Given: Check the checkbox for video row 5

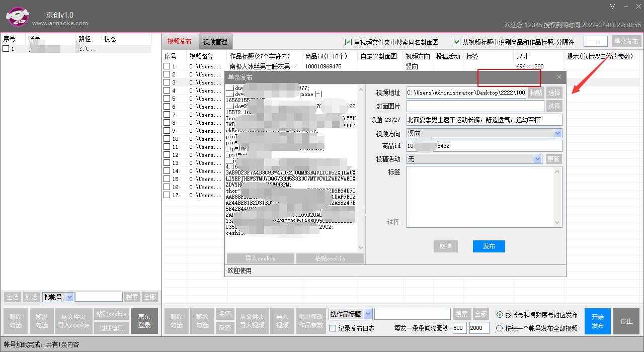Looking at the screenshot, I should [x=167, y=99].
